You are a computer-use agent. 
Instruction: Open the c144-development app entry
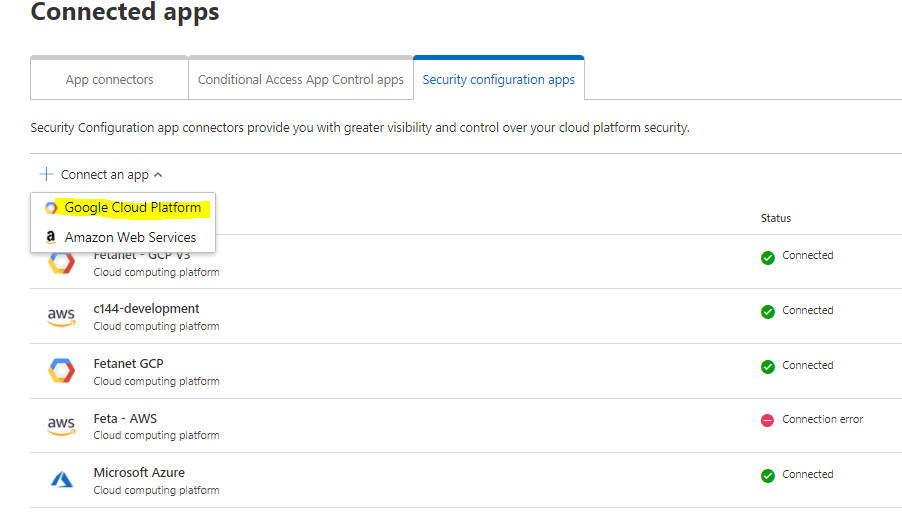146,309
